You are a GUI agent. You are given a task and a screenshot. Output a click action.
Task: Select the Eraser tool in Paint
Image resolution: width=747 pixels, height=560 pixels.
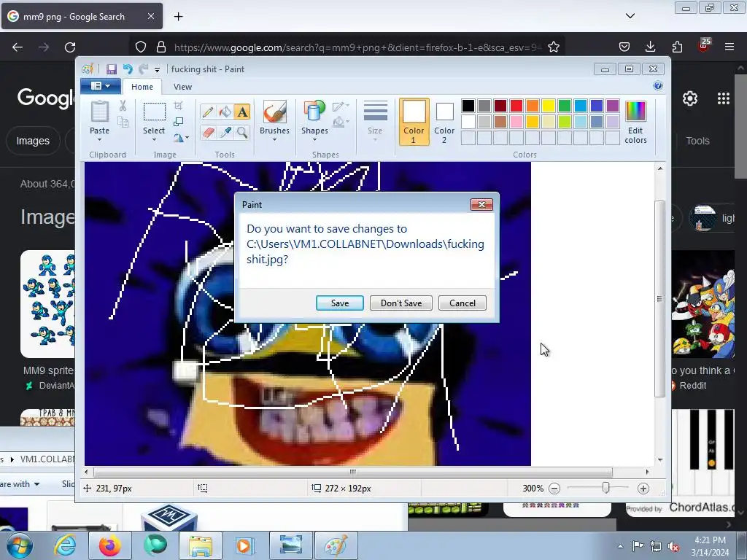pos(208,132)
